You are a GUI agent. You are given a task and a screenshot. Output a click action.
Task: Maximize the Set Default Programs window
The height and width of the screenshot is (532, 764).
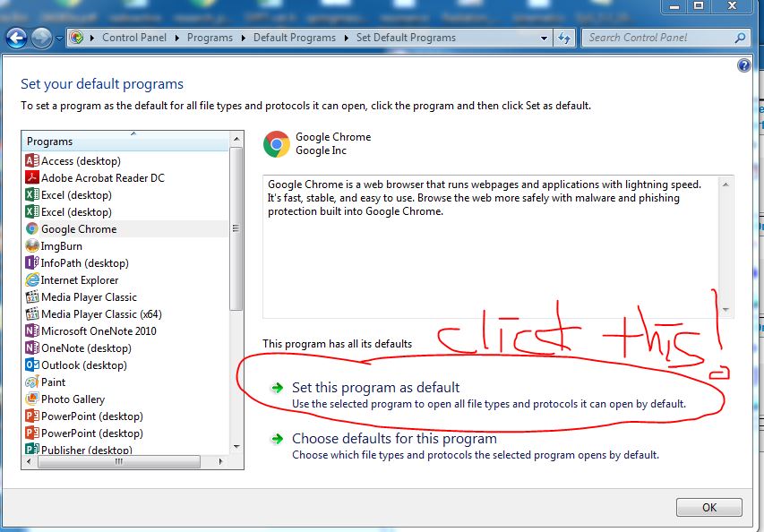coord(699,6)
